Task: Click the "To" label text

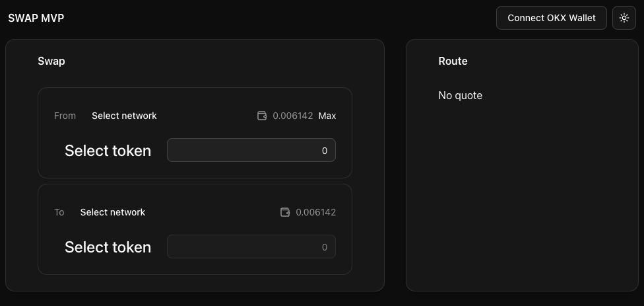Action: coord(59,212)
